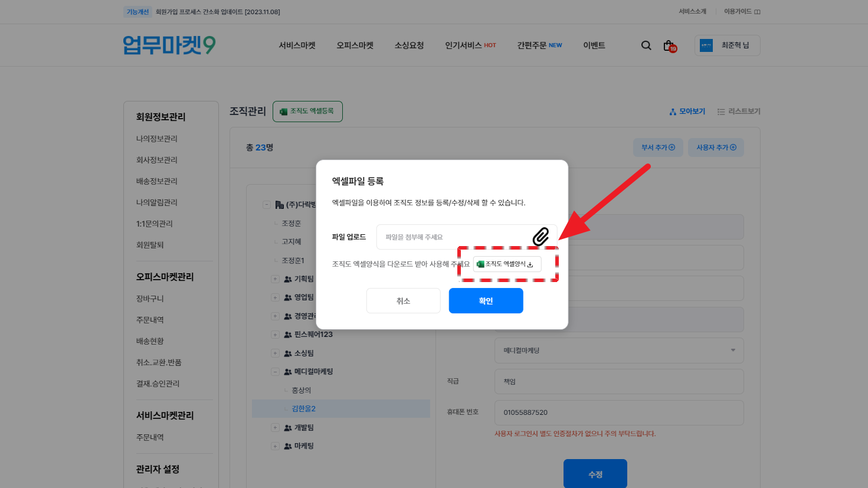The image size is (868, 488).
Task: Open 나의정보관리 in sidebar
Action: click(x=157, y=139)
